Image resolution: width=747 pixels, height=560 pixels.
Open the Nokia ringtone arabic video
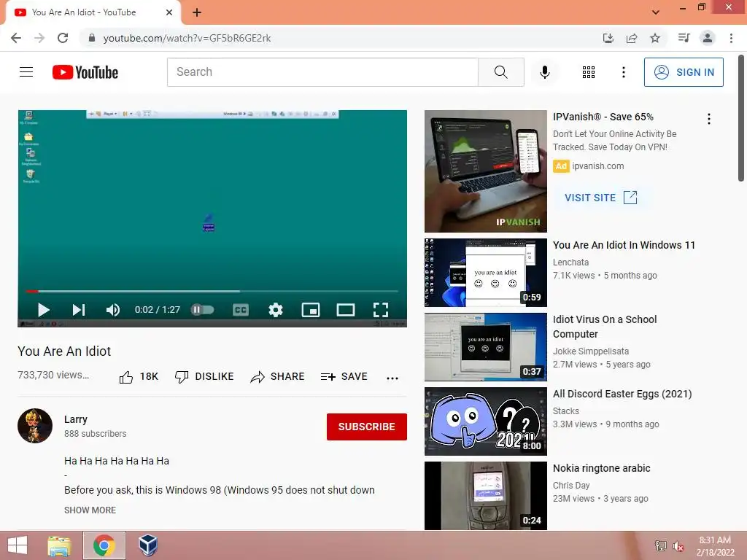click(x=601, y=468)
